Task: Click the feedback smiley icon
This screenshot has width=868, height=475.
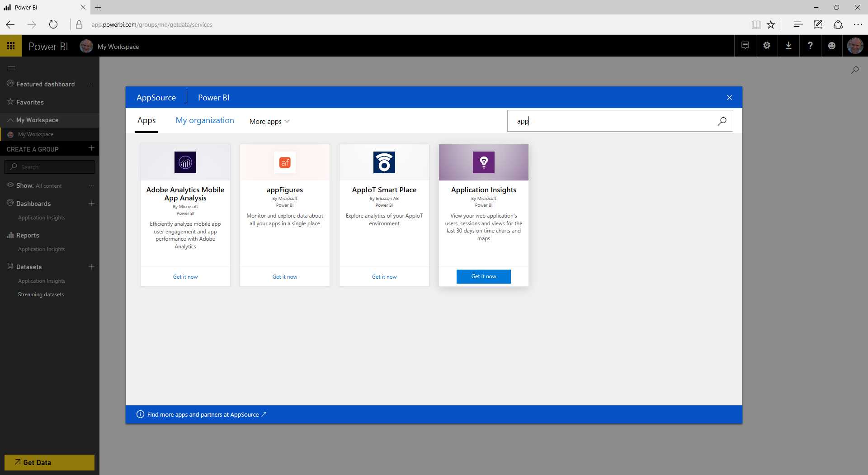Action: pyautogui.click(x=832, y=45)
